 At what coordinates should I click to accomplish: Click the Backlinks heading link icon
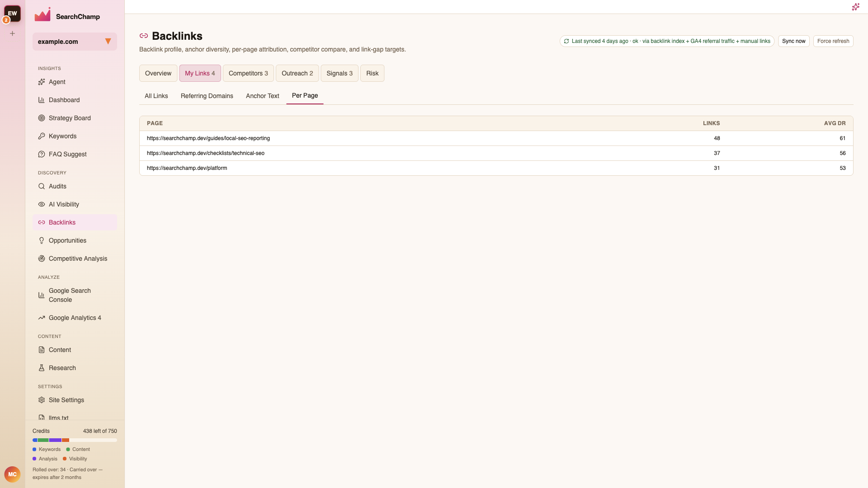144,36
